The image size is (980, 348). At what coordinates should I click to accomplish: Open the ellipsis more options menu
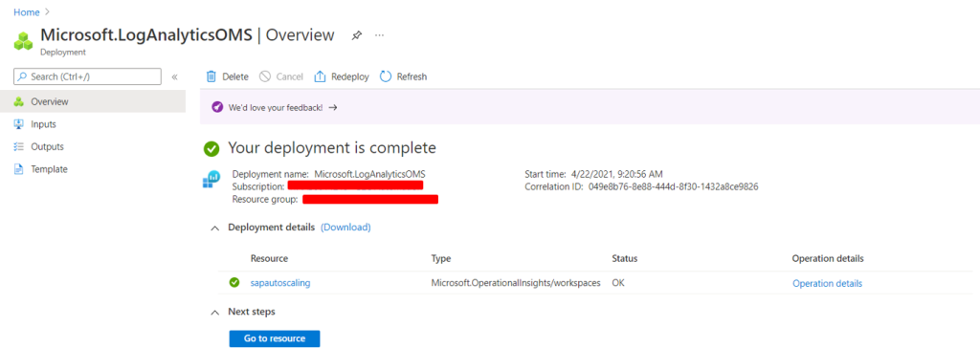tap(379, 35)
